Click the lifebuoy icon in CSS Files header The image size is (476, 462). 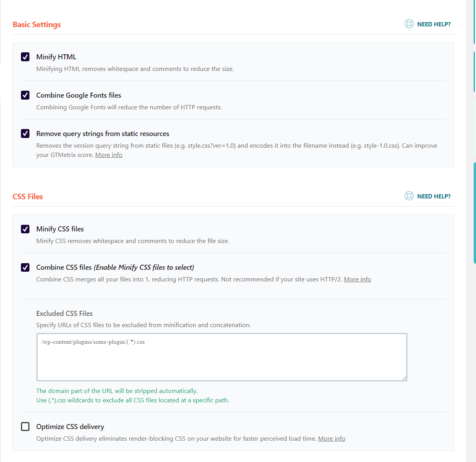click(409, 196)
